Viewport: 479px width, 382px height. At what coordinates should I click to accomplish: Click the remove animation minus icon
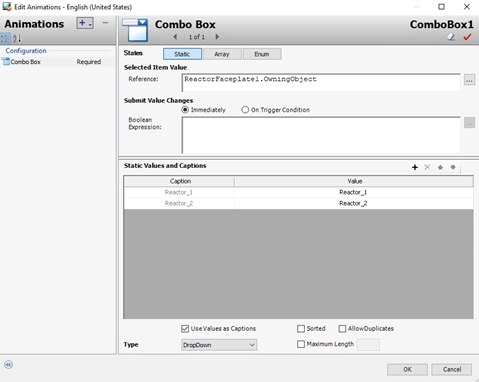(105, 23)
